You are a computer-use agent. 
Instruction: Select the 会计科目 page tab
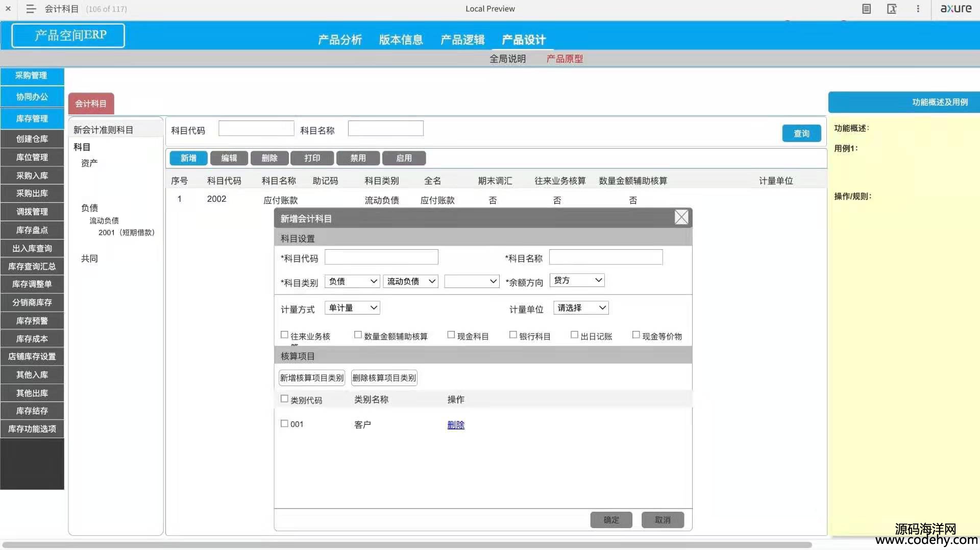pyautogui.click(x=91, y=104)
